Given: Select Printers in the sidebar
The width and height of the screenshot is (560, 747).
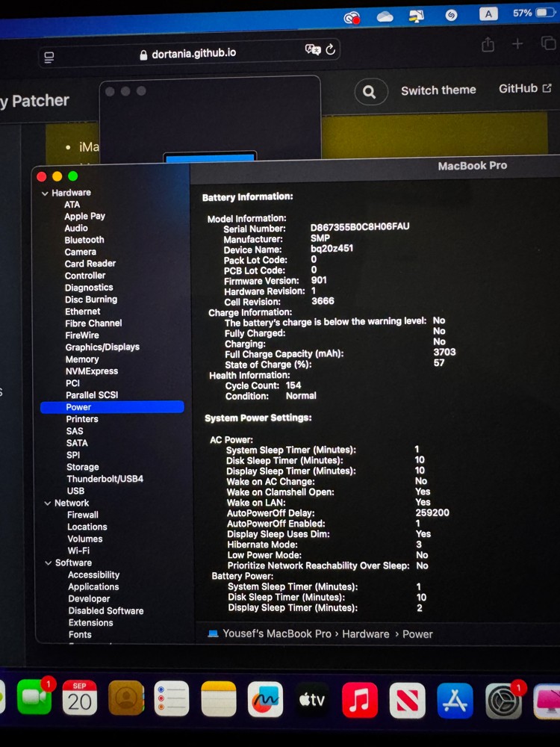Looking at the screenshot, I should (x=82, y=419).
